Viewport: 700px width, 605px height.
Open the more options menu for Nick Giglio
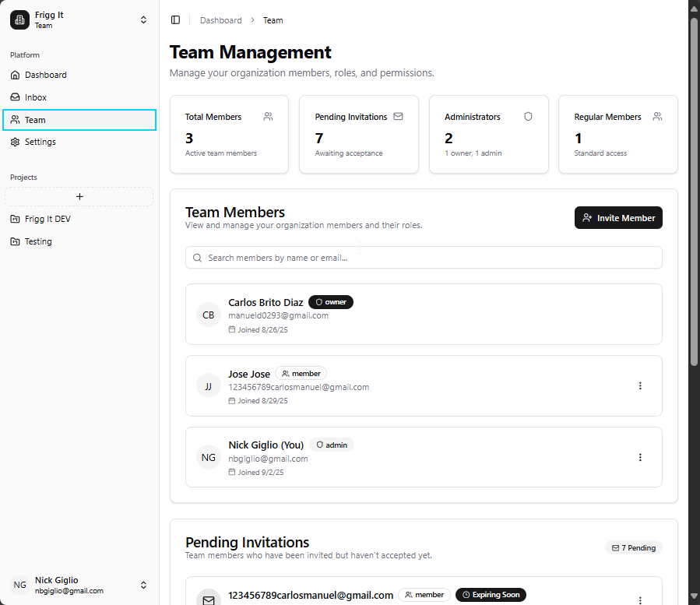tap(640, 458)
